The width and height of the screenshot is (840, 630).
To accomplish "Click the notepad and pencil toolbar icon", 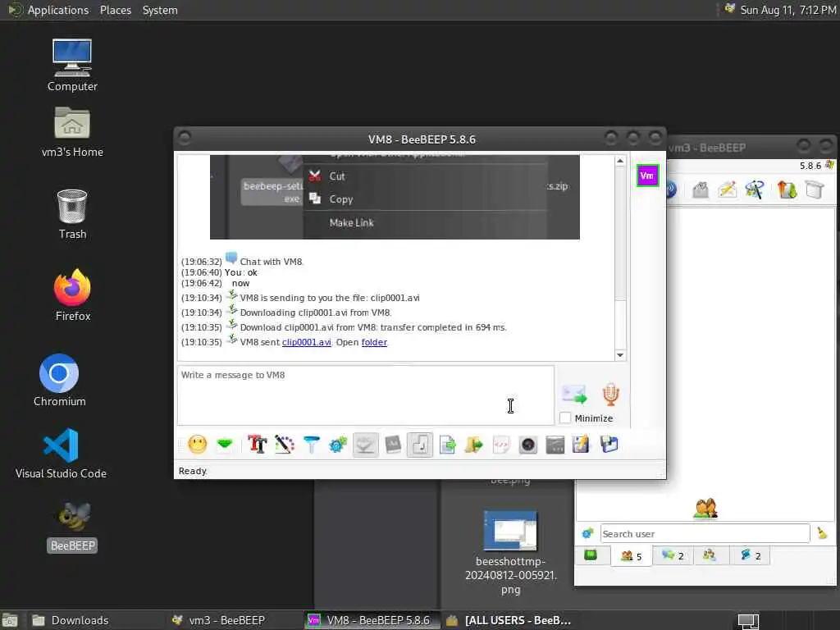I will [581, 444].
